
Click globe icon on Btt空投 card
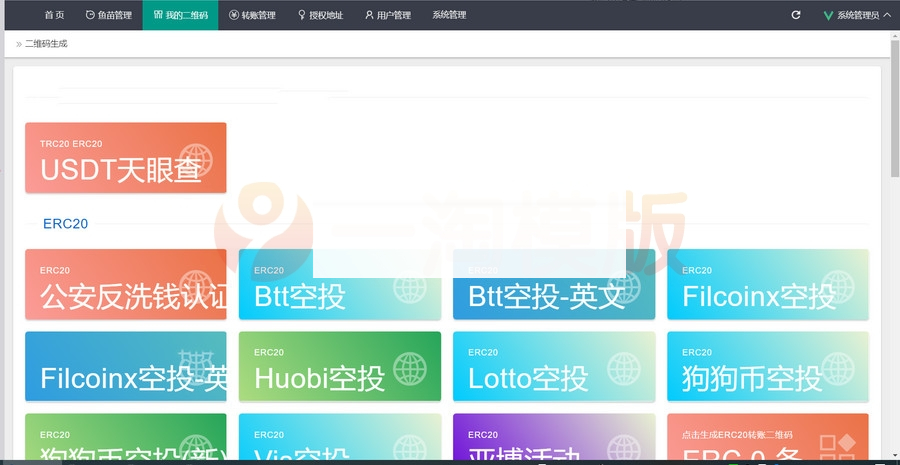[x=411, y=289]
